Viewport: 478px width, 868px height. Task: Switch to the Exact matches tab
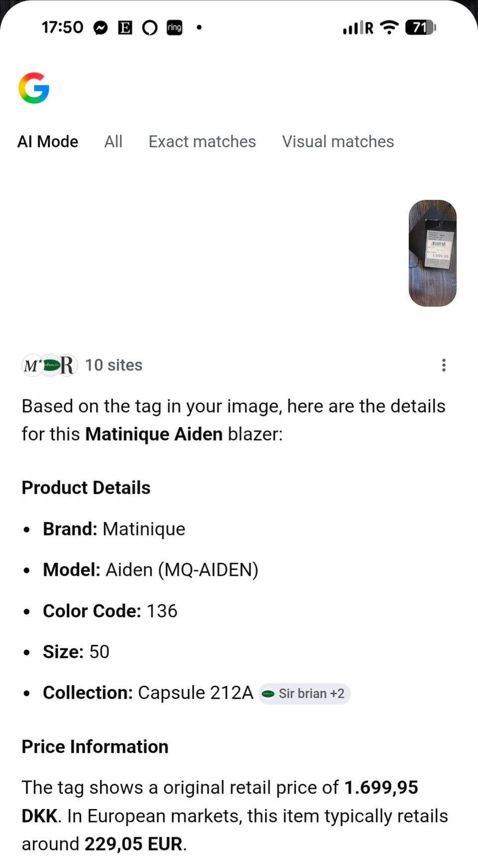(x=202, y=141)
